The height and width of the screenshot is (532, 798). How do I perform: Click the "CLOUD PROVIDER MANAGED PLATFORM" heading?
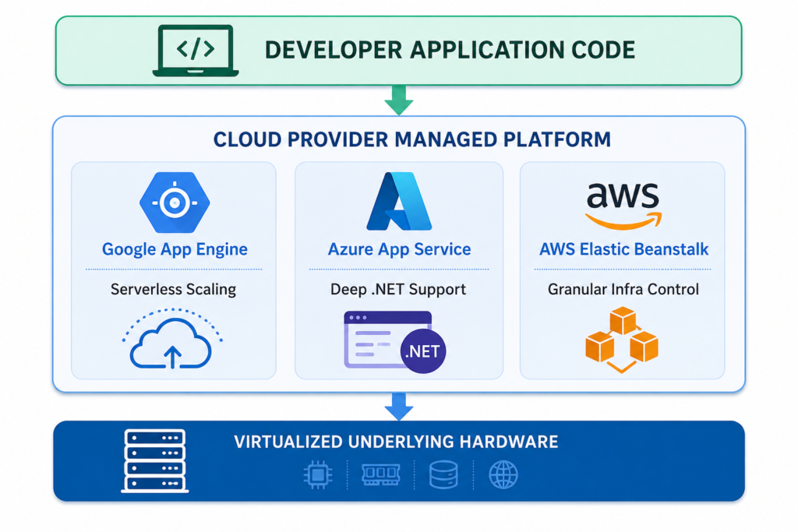pyautogui.click(x=412, y=139)
